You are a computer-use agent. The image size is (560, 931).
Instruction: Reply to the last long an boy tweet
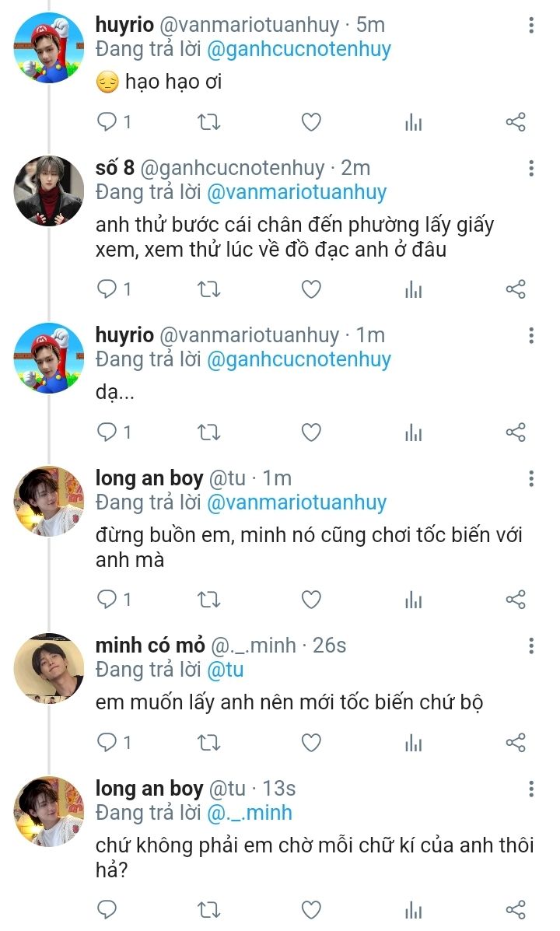pyautogui.click(x=107, y=910)
